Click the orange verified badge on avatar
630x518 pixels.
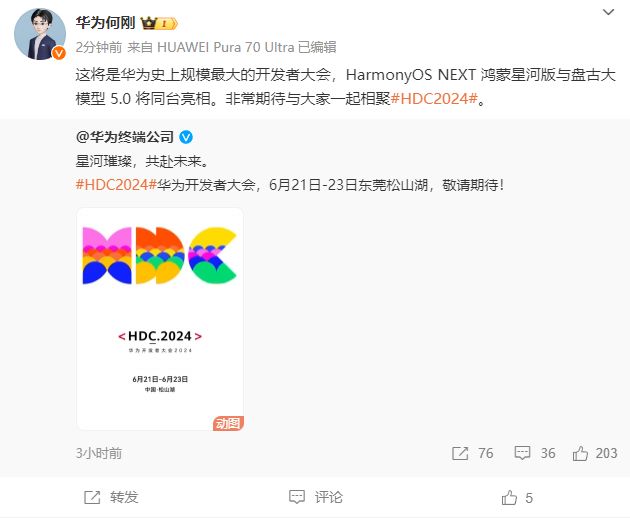click(59, 53)
